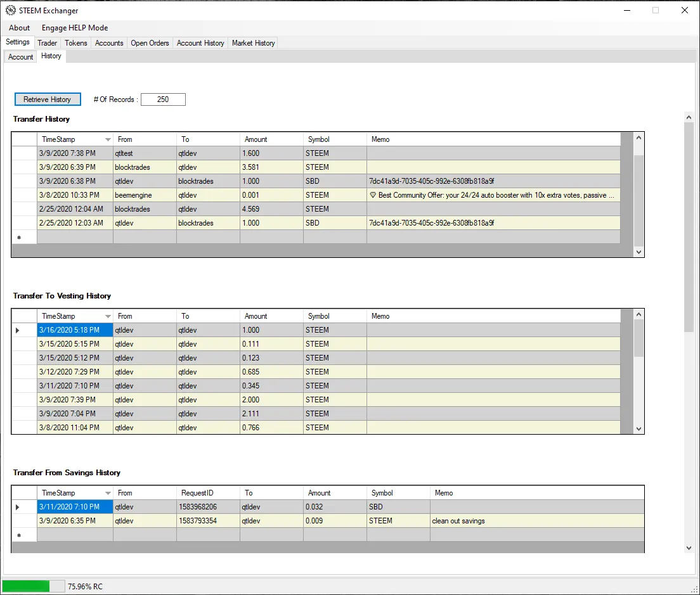The height and width of the screenshot is (595, 700).
Task: Switch to the Settings tab
Action: [18, 42]
